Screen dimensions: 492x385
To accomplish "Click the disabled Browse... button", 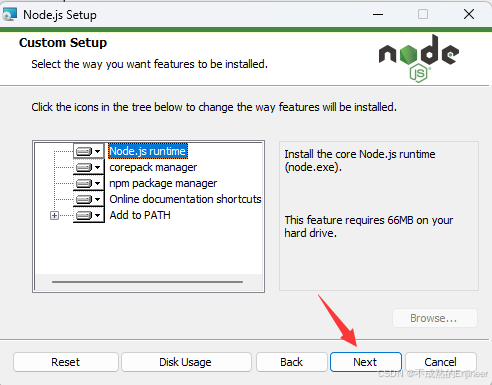I will (x=435, y=318).
